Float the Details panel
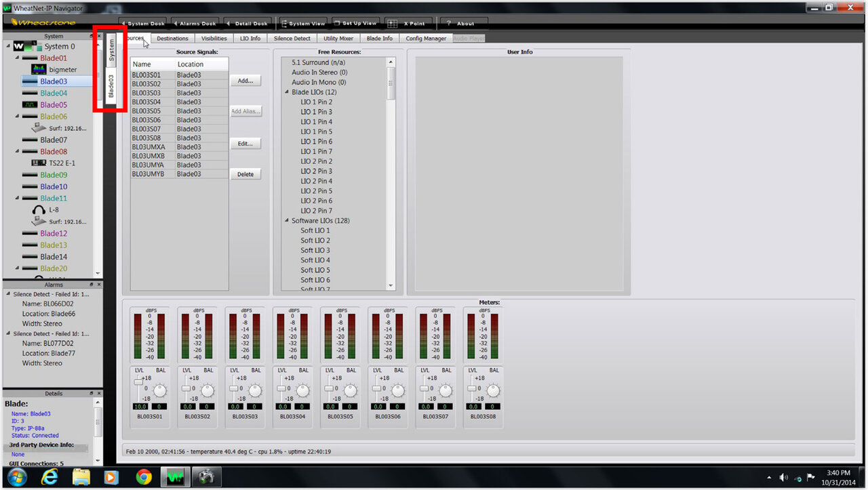The height and width of the screenshot is (490, 868). click(x=91, y=393)
